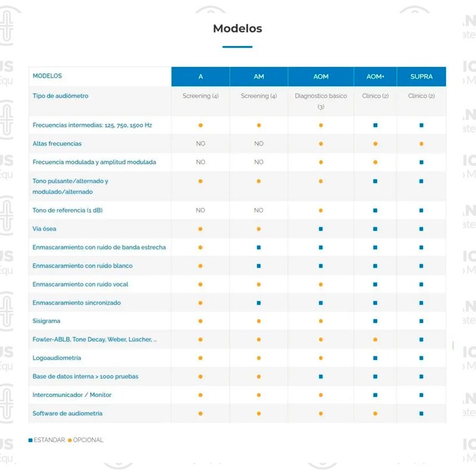
Task: Click the SUPRA square in Software de audiometría row
Action: click(x=421, y=414)
